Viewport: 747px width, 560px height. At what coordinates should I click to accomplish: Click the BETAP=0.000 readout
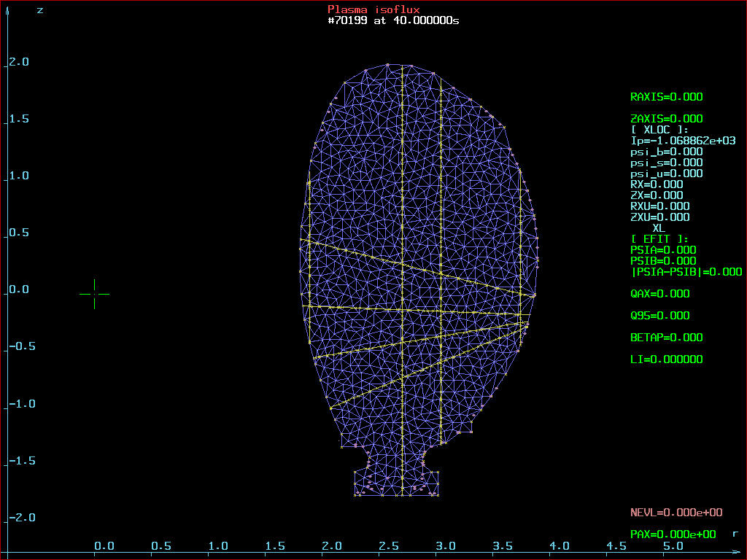pyautogui.click(x=666, y=338)
